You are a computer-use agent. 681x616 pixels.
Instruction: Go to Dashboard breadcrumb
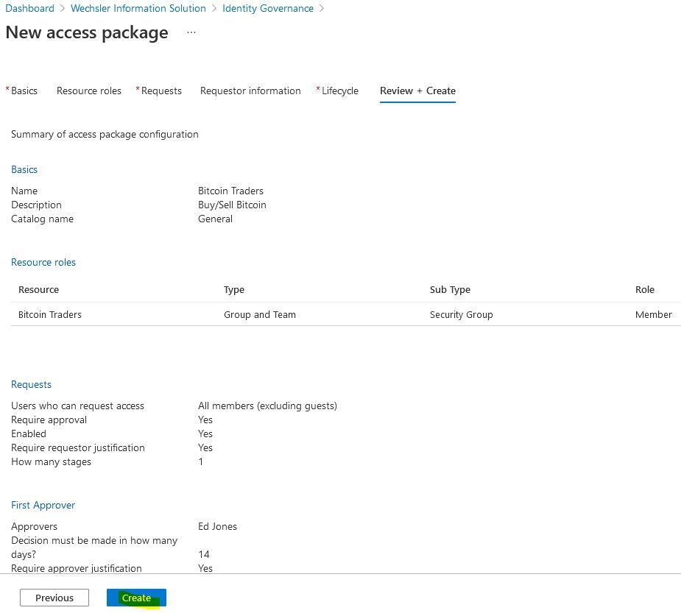[29, 8]
